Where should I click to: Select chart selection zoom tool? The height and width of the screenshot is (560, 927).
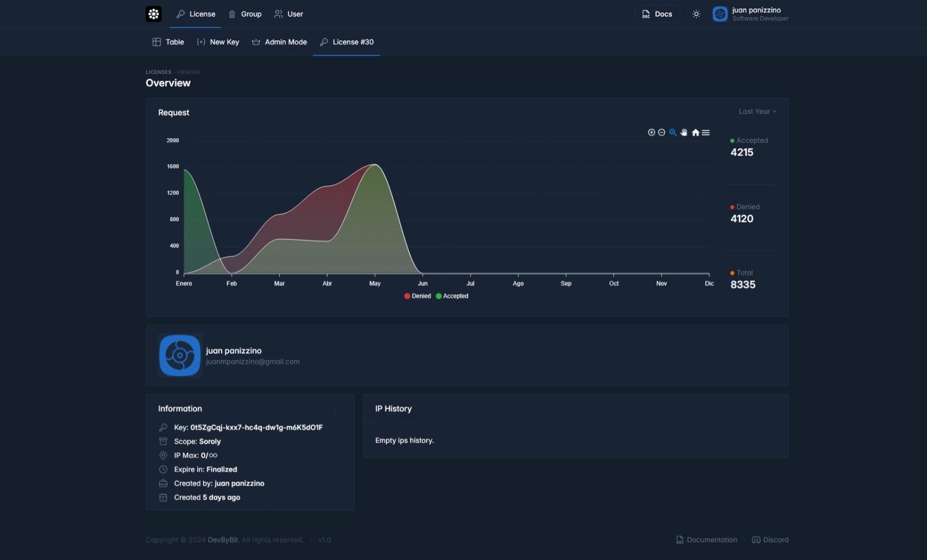pos(673,132)
